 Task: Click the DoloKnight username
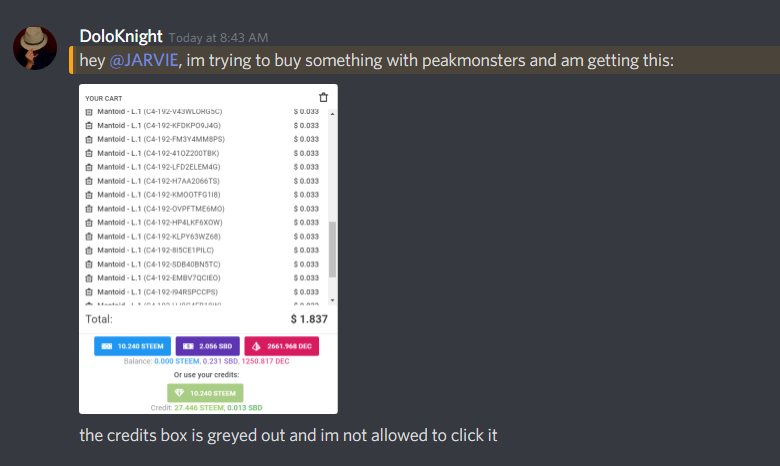coord(121,36)
